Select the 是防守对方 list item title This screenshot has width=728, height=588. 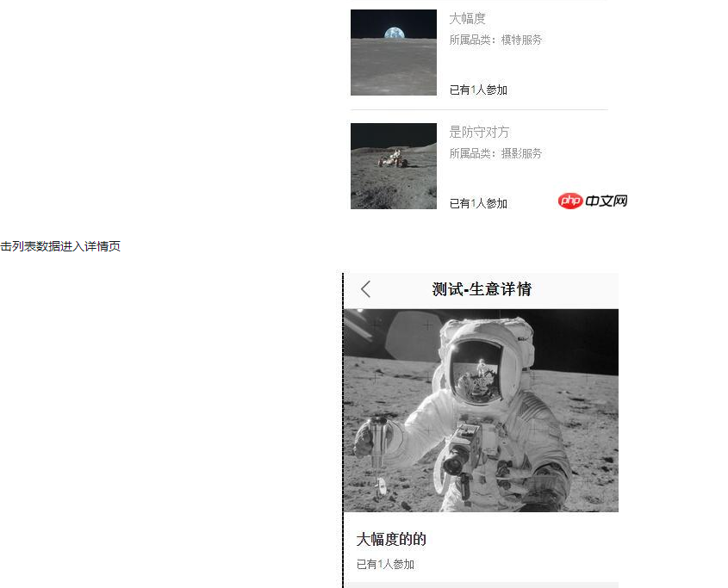[x=479, y=133]
